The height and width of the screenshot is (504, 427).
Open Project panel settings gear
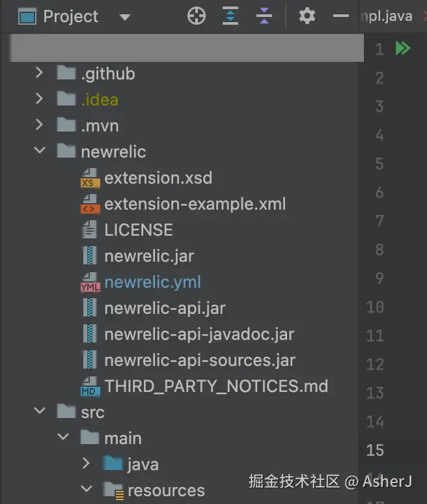pyautogui.click(x=307, y=16)
